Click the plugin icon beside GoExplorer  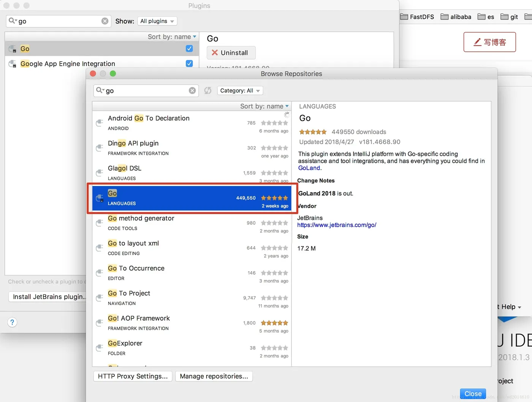click(100, 348)
